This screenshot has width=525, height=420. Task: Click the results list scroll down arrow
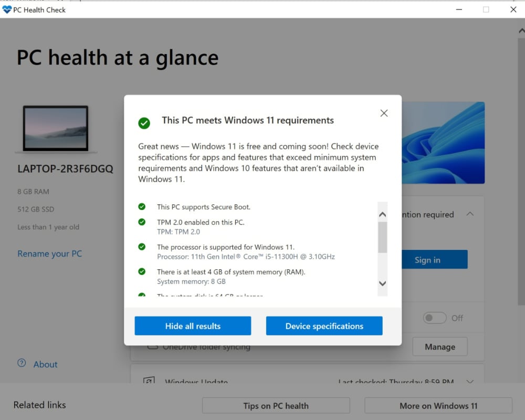tap(382, 283)
